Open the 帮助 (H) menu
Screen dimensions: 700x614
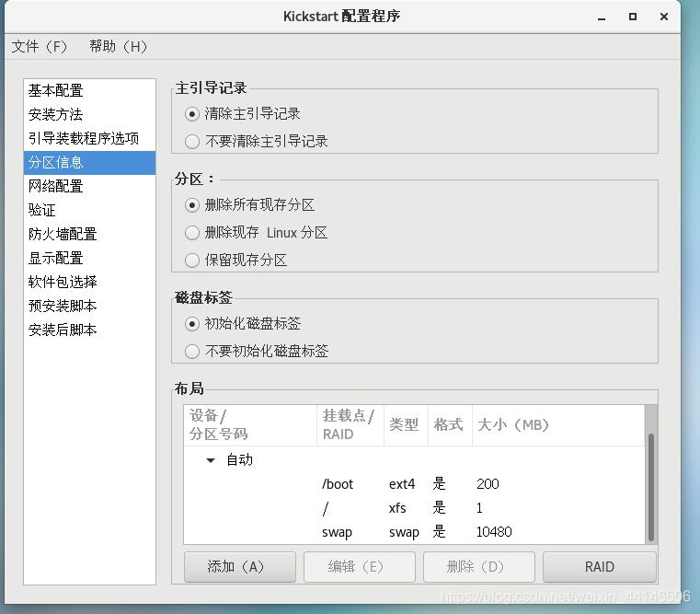(x=118, y=46)
